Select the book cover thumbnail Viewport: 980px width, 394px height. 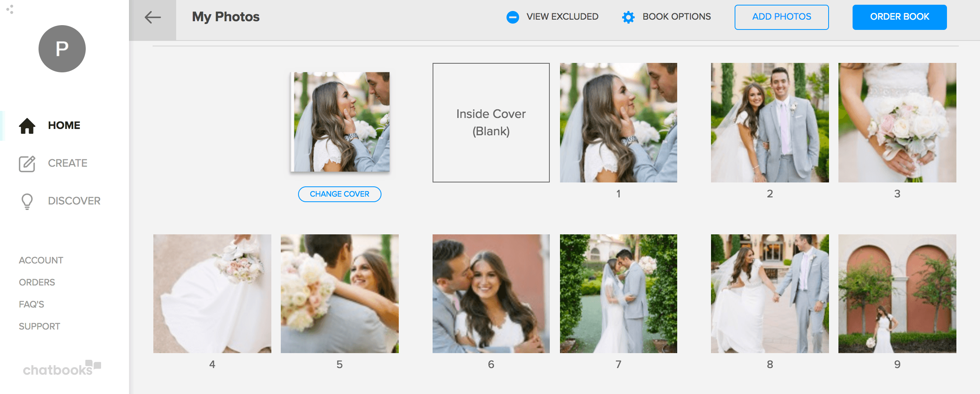(340, 122)
